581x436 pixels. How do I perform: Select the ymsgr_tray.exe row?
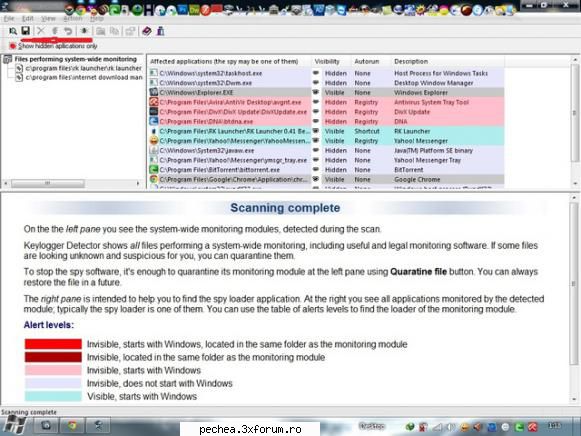point(326,160)
